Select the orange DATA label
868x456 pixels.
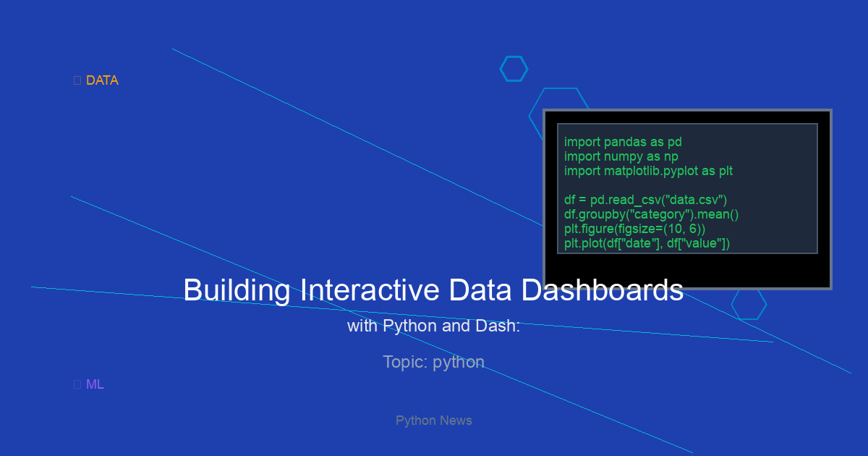(102, 80)
